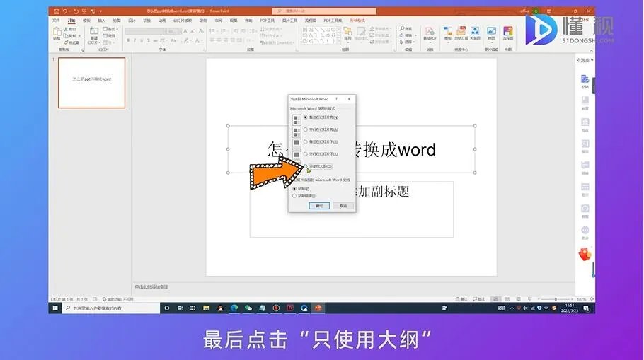Click the zoom slider in the status bar
The image size is (644, 360).
(x=556, y=299)
